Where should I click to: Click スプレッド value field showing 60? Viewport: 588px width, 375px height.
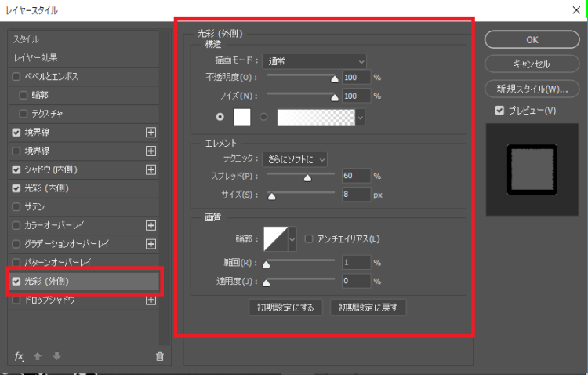[x=356, y=176]
